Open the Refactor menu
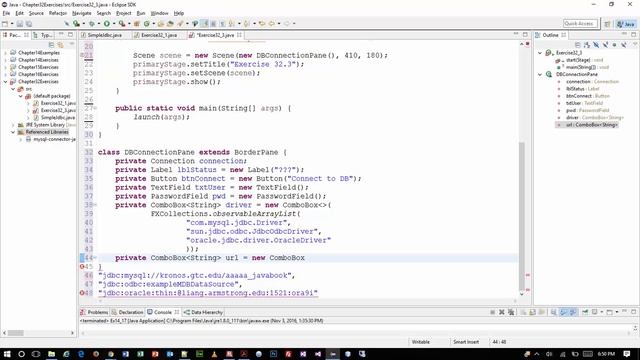Viewport: 640px width, 360px height. (58, 13)
